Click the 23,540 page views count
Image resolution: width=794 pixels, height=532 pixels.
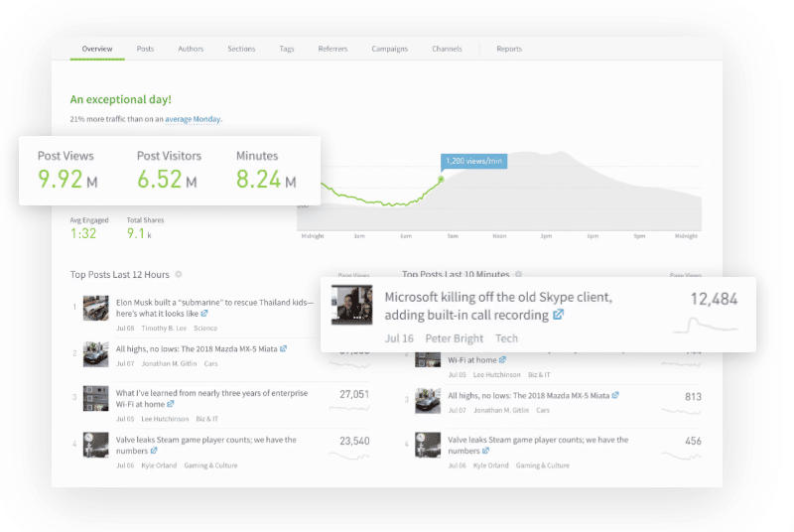(x=354, y=441)
